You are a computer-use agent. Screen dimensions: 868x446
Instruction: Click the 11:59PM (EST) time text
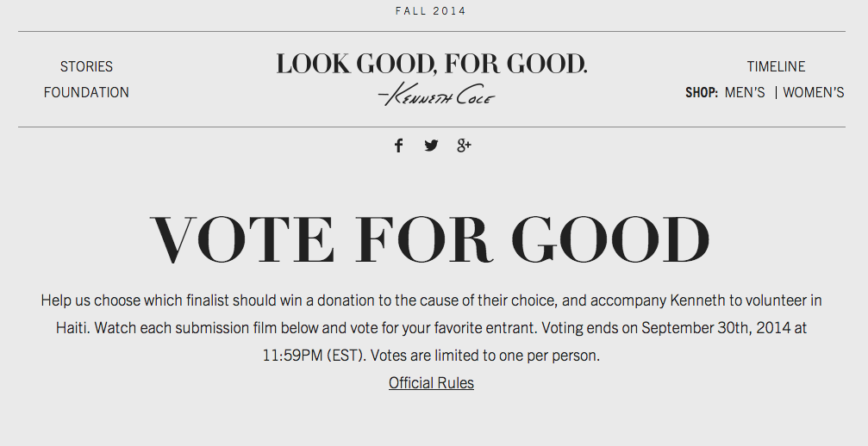[x=314, y=355]
